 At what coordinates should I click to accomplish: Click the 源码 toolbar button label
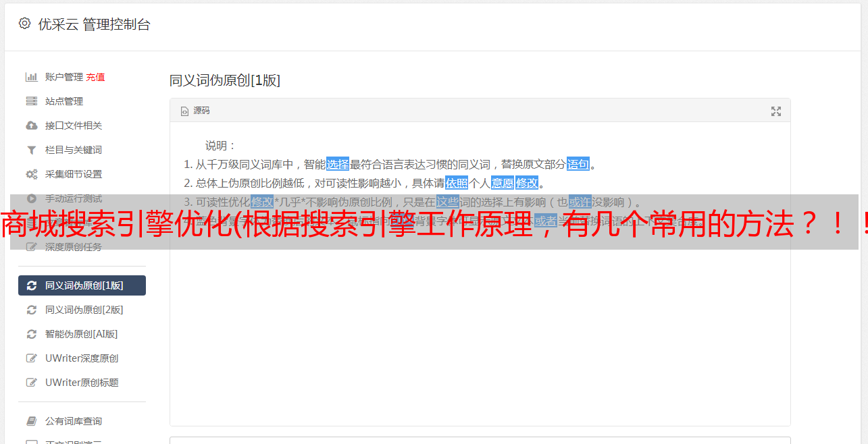coord(201,111)
